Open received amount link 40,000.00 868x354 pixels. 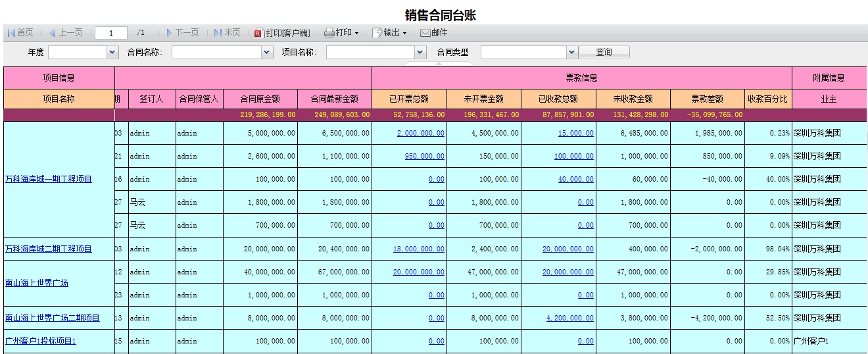[x=576, y=179]
